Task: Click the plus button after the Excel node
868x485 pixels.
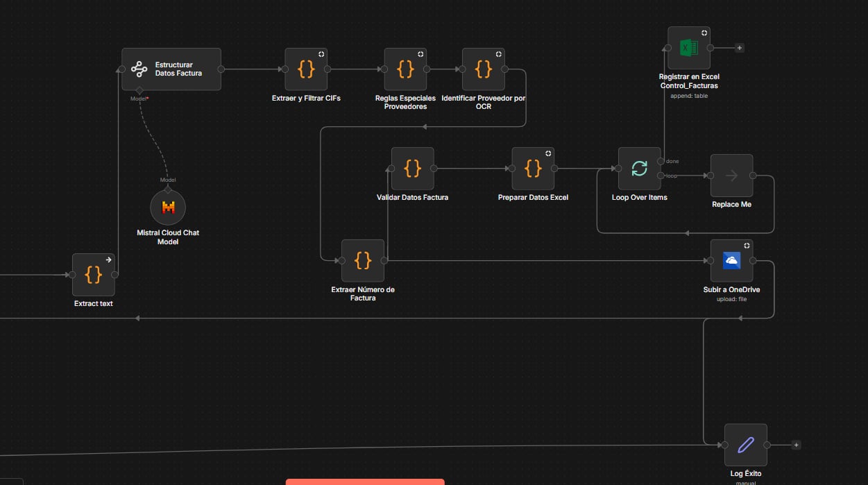Action: (x=740, y=48)
